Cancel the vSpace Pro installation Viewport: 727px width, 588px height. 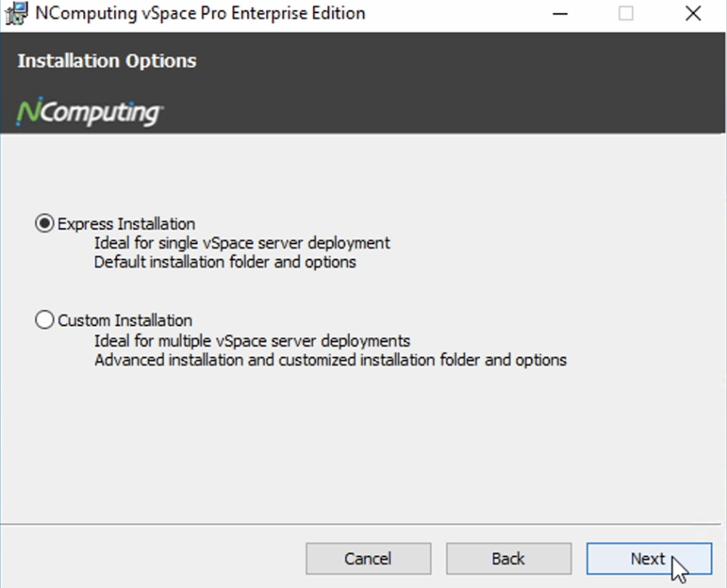[368, 559]
